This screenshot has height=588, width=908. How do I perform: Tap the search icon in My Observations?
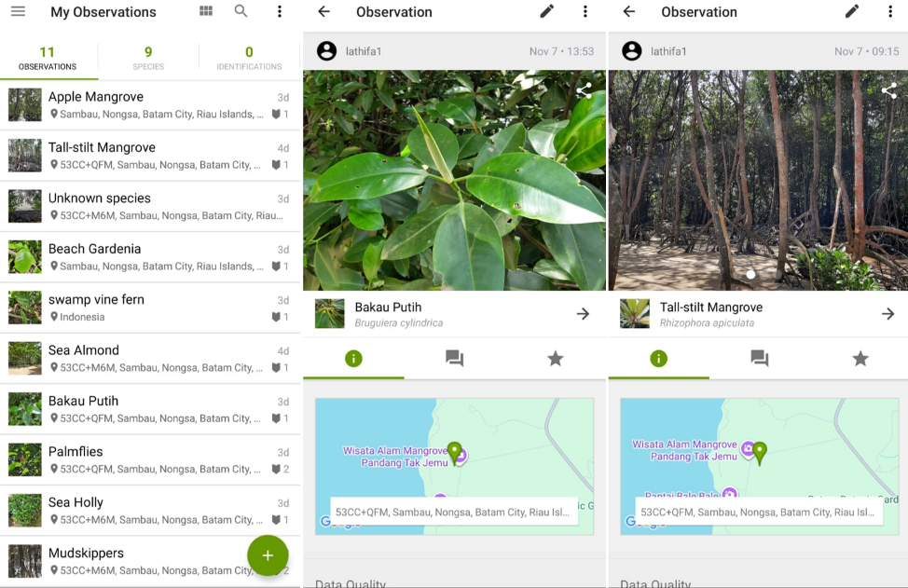point(241,11)
